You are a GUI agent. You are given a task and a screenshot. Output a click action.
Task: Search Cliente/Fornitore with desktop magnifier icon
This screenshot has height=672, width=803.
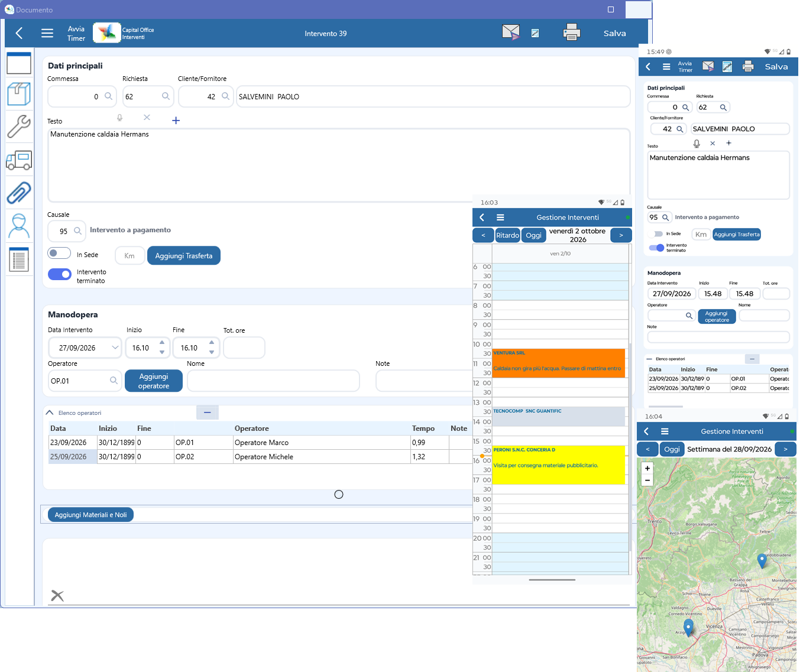(x=225, y=96)
